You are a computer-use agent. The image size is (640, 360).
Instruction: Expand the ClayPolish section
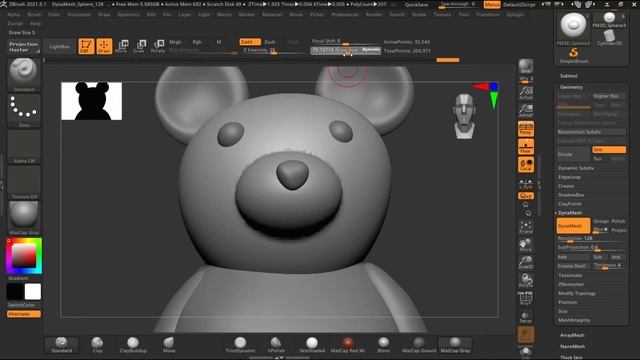[570, 204]
